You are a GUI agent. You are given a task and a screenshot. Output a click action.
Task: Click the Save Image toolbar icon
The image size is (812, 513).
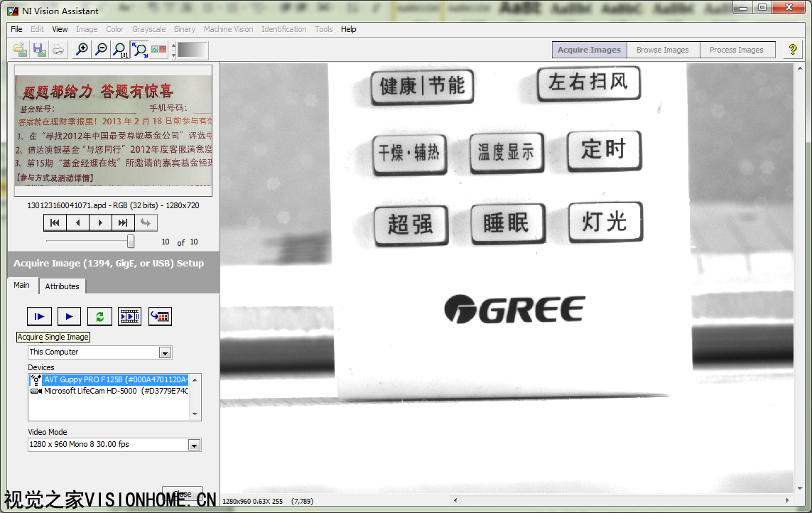point(39,50)
